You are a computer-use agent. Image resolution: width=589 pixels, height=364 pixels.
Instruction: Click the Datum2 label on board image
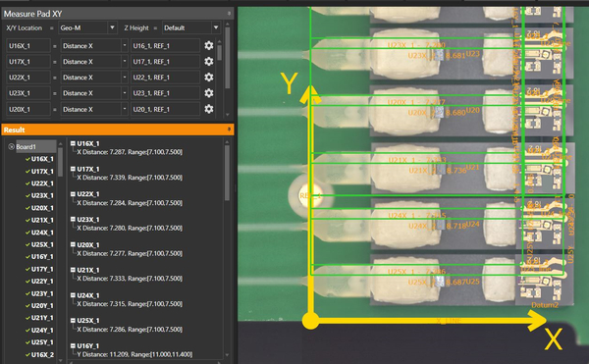[x=545, y=305]
